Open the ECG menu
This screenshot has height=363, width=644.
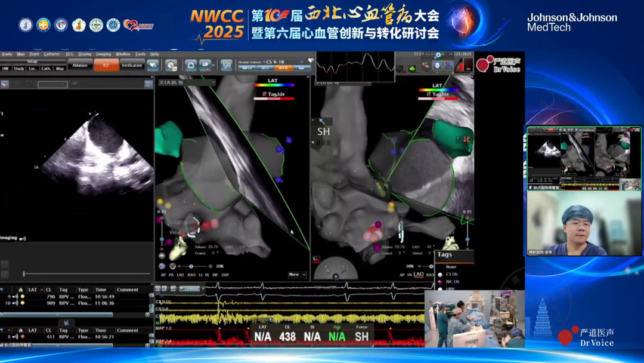(70, 54)
